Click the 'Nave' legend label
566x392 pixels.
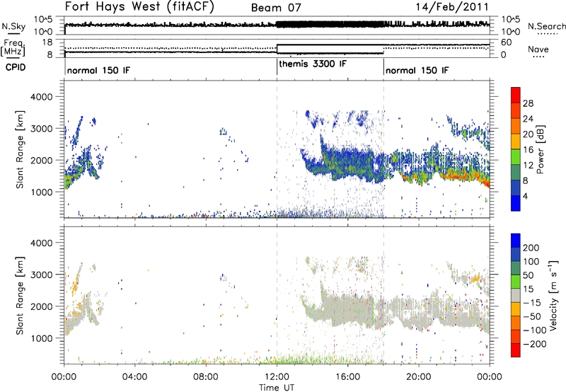tap(538, 50)
